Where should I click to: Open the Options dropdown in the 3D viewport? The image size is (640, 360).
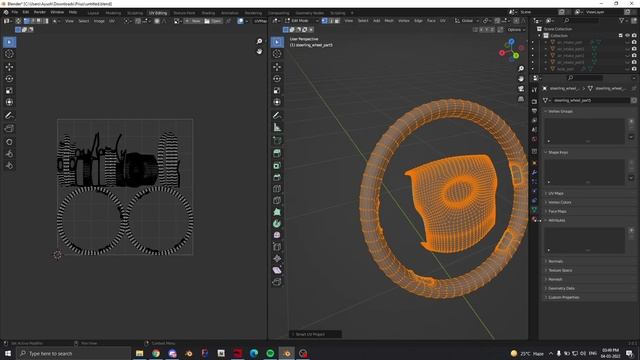click(x=516, y=30)
